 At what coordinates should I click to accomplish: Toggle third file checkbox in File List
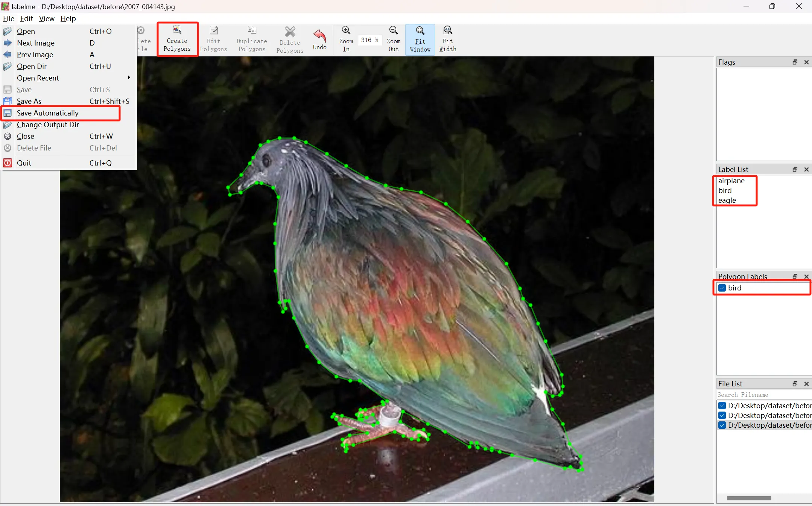(x=722, y=425)
